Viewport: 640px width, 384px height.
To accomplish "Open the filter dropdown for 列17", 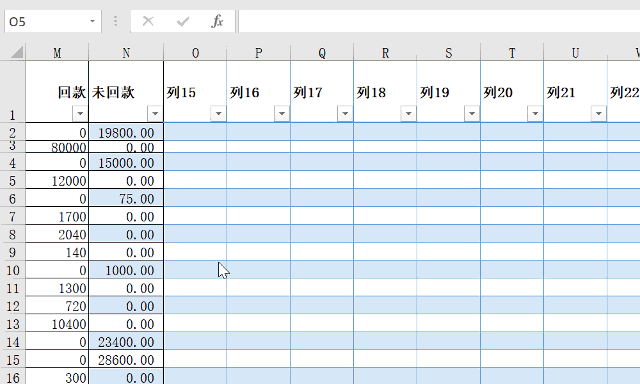I will (345, 113).
